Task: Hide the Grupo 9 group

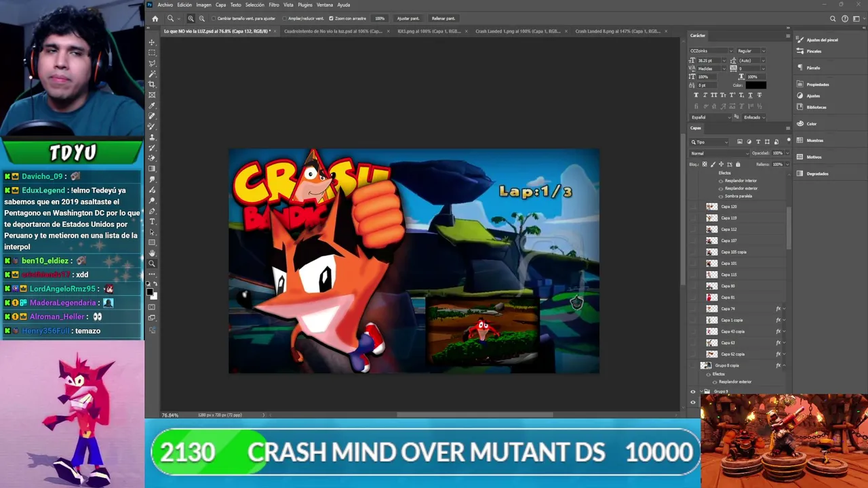Action: (693, 392)
